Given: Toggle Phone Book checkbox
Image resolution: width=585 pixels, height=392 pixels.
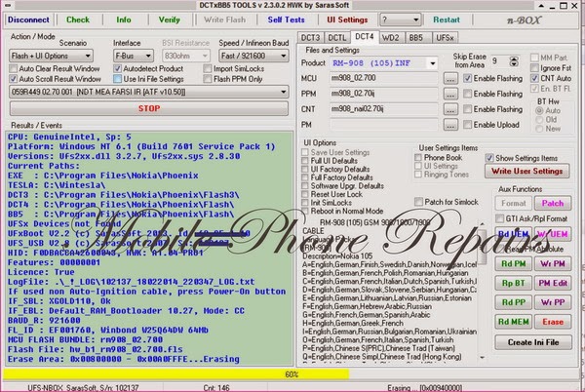Looking at the screenshot, I should 418,157.
